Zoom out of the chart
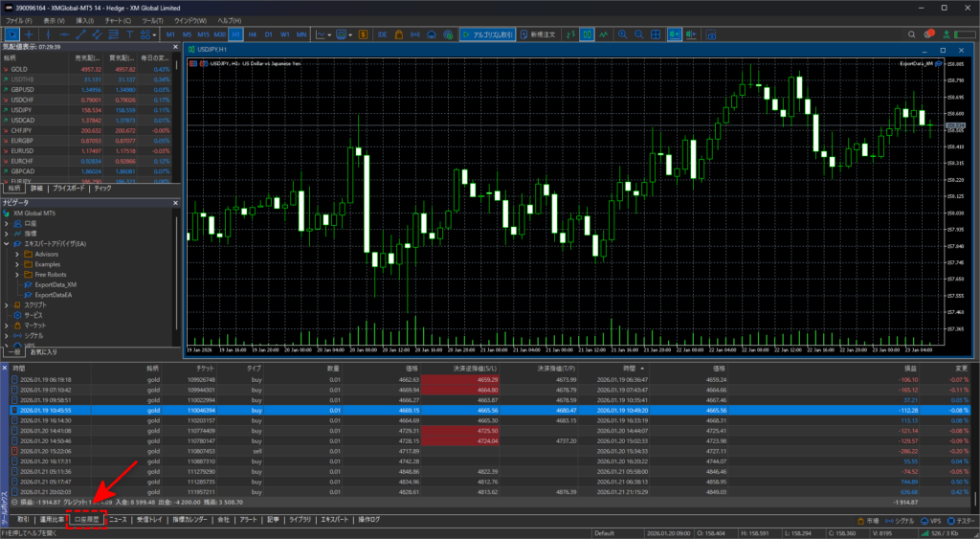The image size is (980, 539). [x=638, y=34]
